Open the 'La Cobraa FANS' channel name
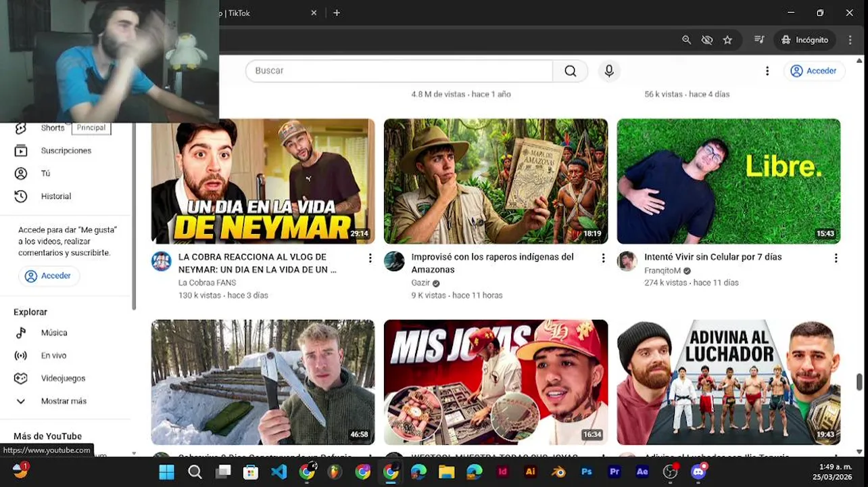Screen dimensions: 868x487 [x=206, y=283]
